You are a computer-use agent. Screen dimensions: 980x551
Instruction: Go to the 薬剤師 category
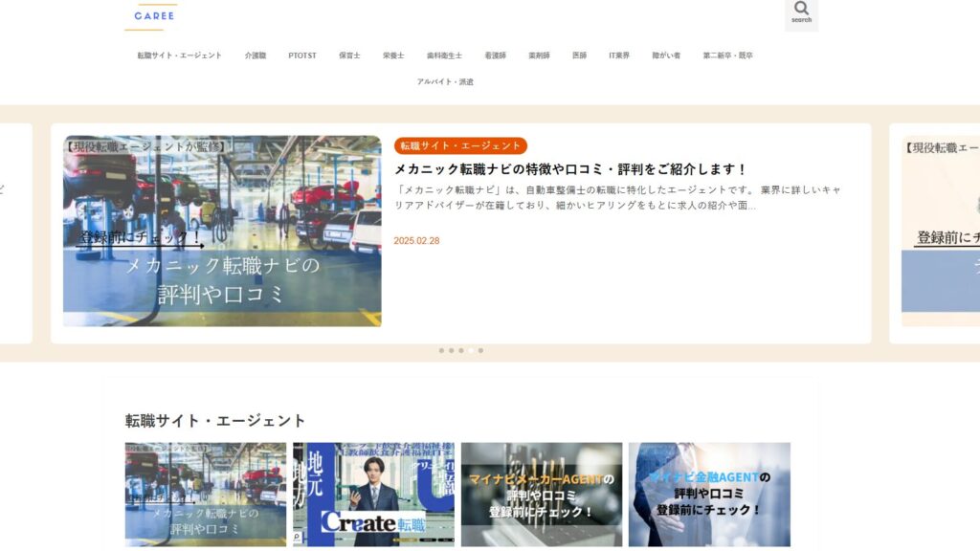(x=539, y=55)
